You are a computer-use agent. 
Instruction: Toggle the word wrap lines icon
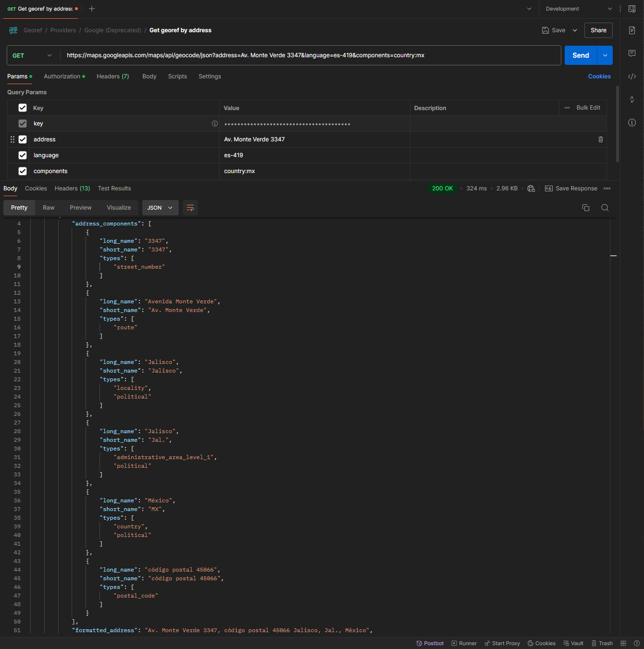coord(190,208)
